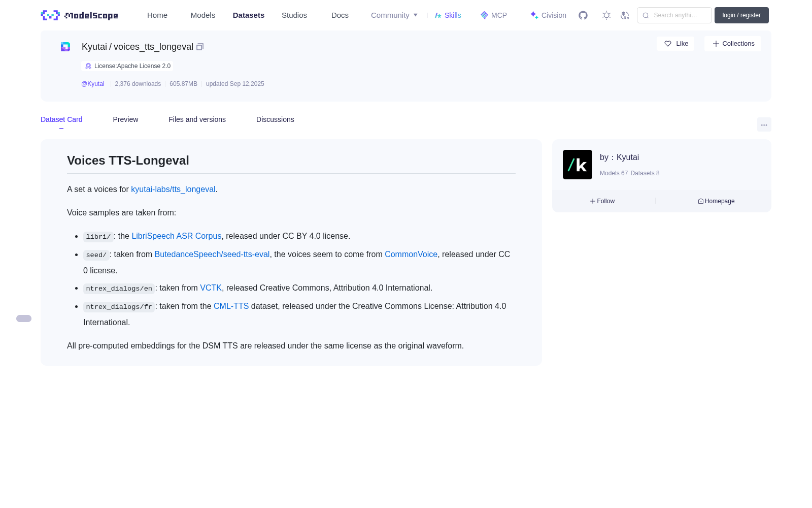Open the Models menu item
The height and width of the screenshot is (508, 812).
tap(203, 15)
